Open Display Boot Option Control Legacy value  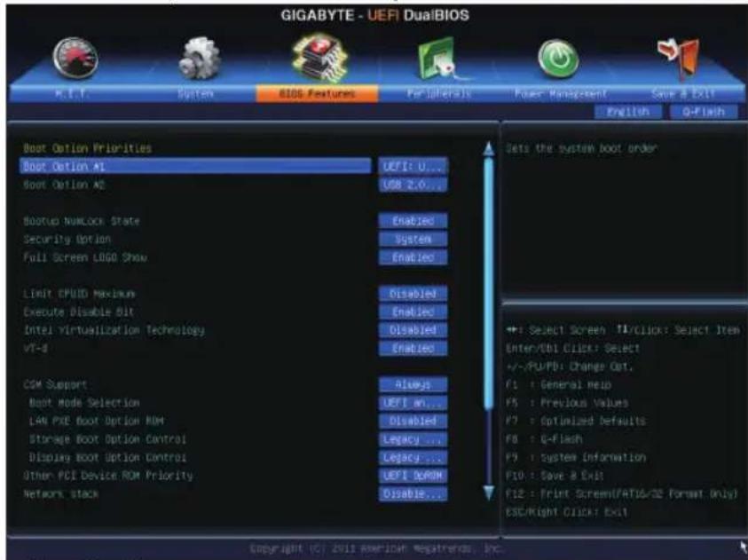(413, 457)
